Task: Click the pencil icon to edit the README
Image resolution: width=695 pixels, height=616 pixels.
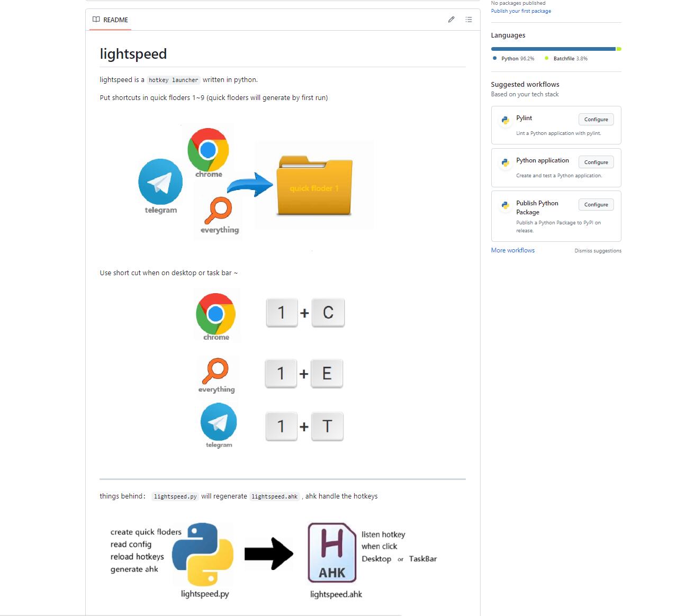Action: (451, 20)
